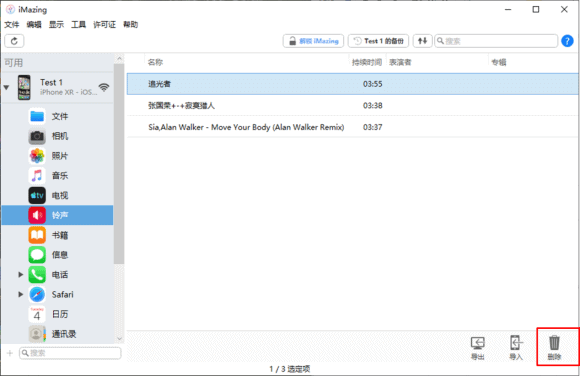This screenshot has width=580, height=376.
Task: Open the 书籍 (Books) sidebar item
Action: (x=57, y=235)
